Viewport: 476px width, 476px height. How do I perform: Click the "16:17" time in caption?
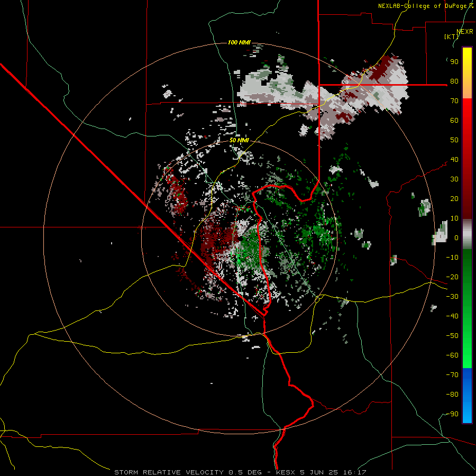(355, 472)
